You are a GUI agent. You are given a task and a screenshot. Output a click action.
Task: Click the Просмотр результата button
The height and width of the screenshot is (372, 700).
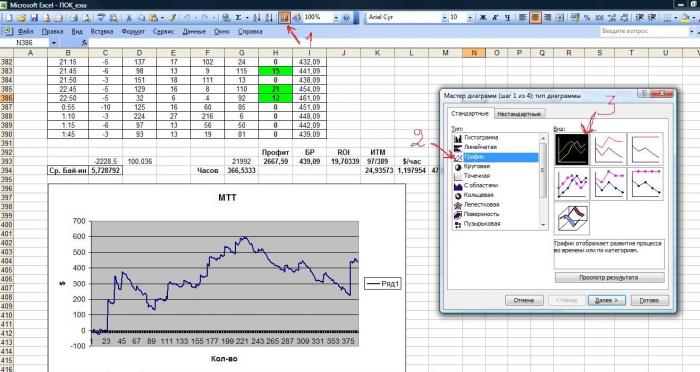609,277
